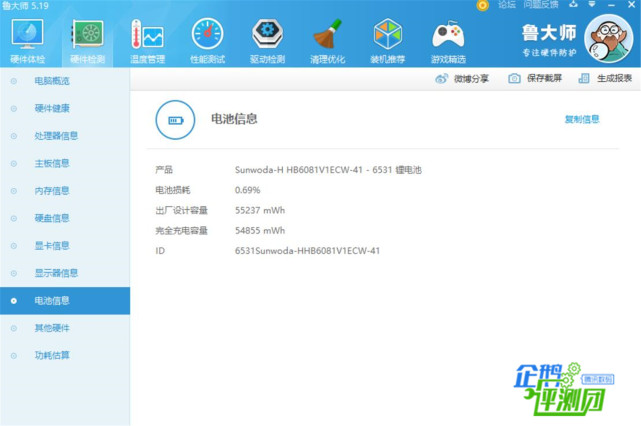Click the 电池损耗 field label

(x=173, y=190)
